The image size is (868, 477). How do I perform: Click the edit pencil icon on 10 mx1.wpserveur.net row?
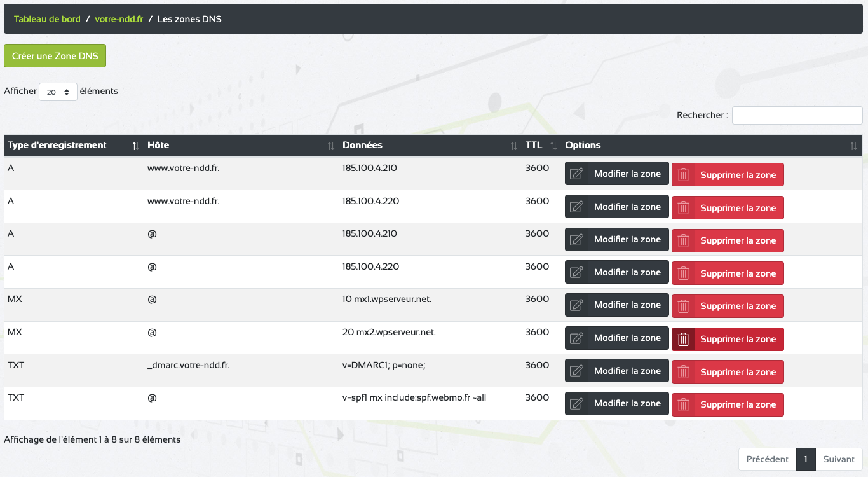coord(576,305)
